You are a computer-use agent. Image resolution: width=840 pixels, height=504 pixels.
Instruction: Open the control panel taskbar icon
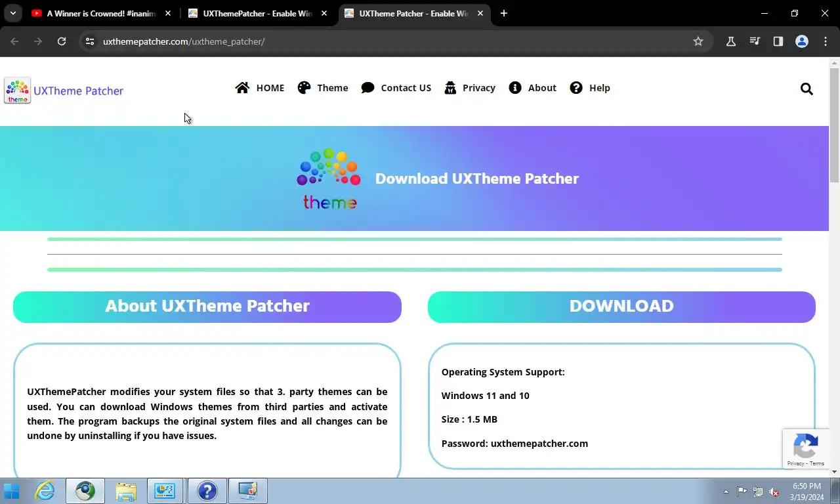coord(165,491)
